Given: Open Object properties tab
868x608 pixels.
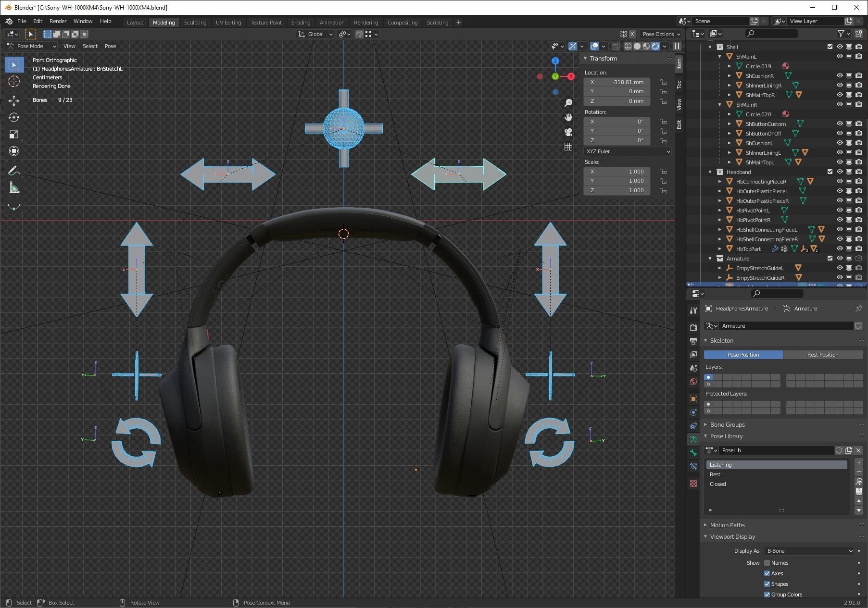Looking at the screenshot, I should click(x=693, y=398).
